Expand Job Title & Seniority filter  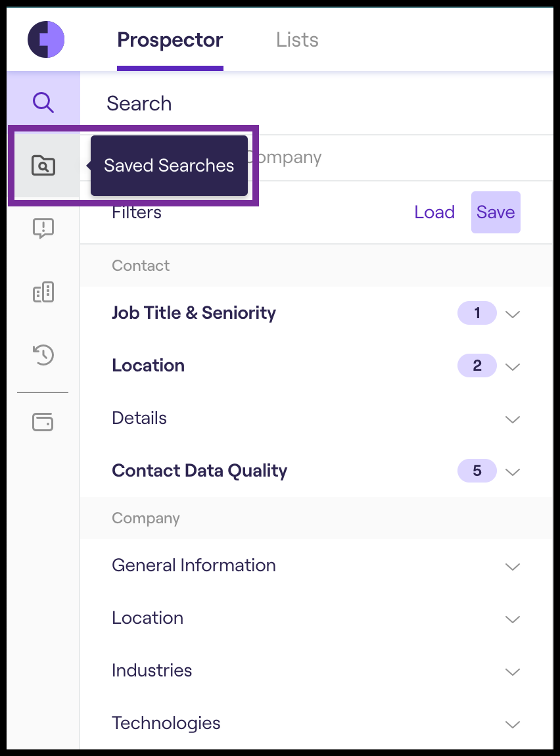(x=513, y=314)
